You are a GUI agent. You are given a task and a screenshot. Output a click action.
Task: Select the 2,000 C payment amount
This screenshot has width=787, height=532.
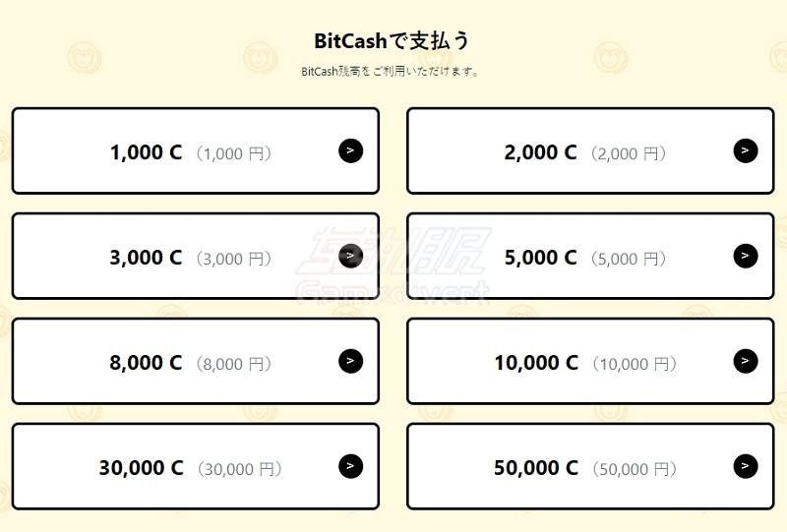click(590, 150)
